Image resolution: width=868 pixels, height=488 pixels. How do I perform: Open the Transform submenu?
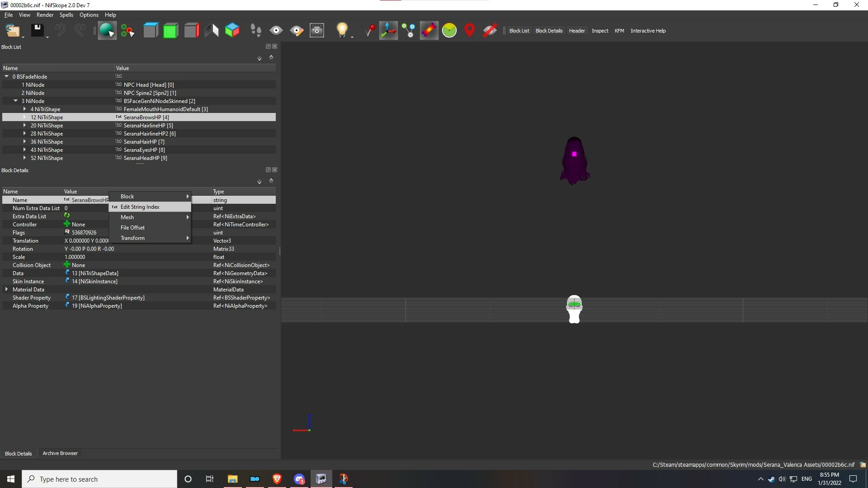pyautogui.click(x=150, y=238)
